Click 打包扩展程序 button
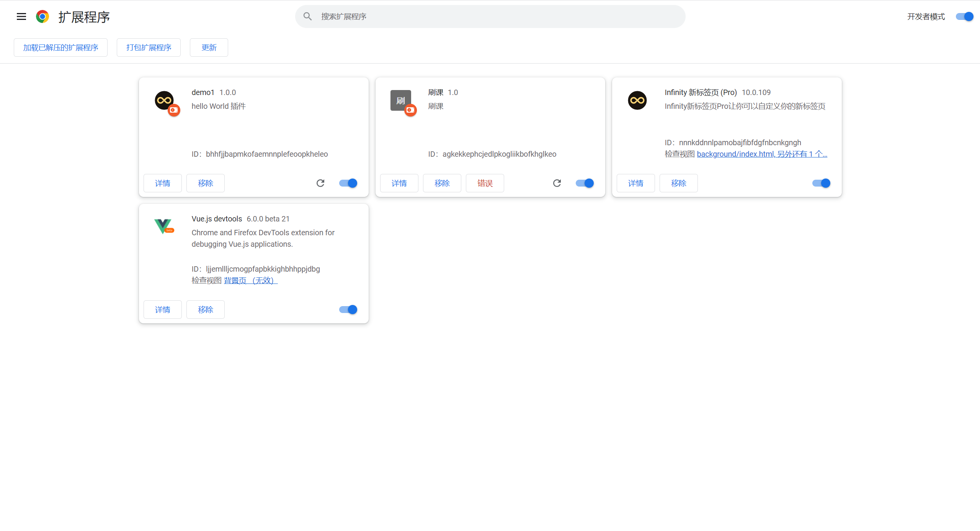Screen dimensions: 980x531 coord(149,48)
